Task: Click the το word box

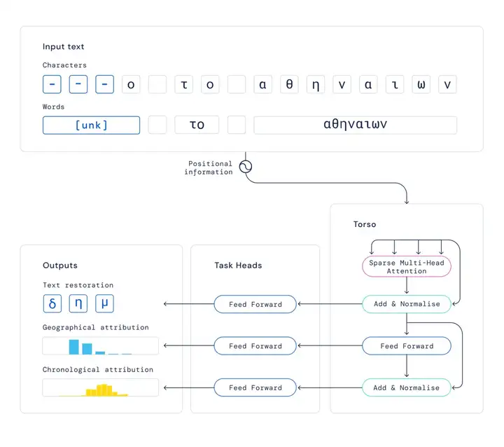Action: pos(197,125)
